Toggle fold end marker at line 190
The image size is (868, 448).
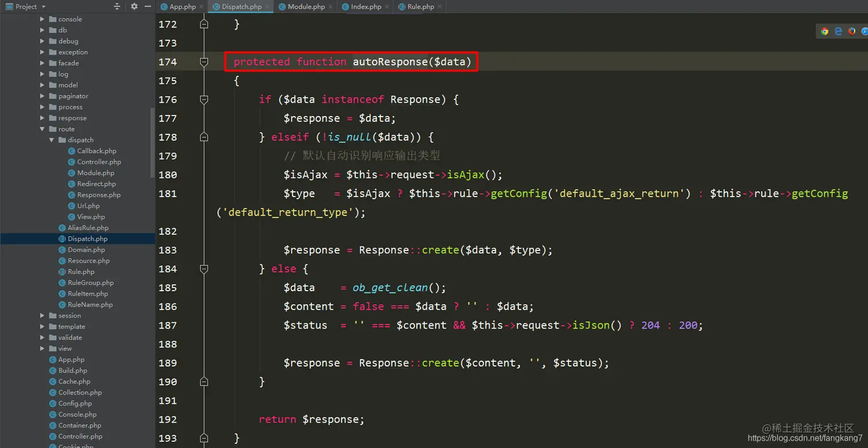coord(204,381)
